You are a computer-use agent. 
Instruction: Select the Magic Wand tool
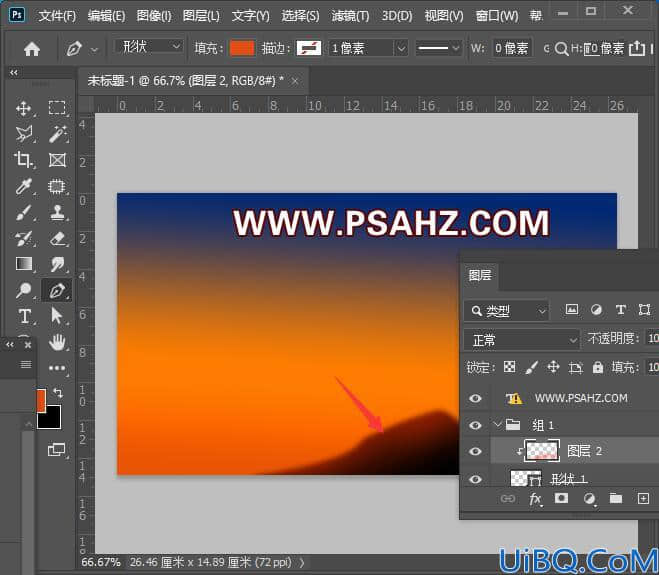(x=58, y=134)
